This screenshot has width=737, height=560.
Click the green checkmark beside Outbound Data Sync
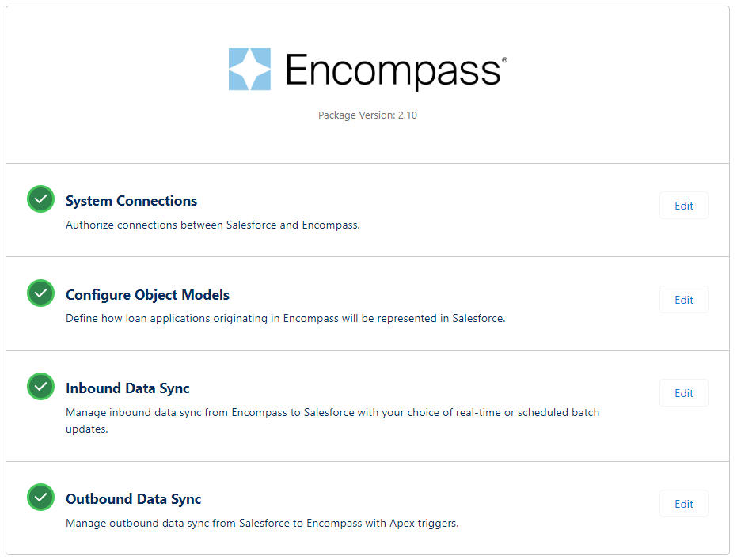click(41, 497)
